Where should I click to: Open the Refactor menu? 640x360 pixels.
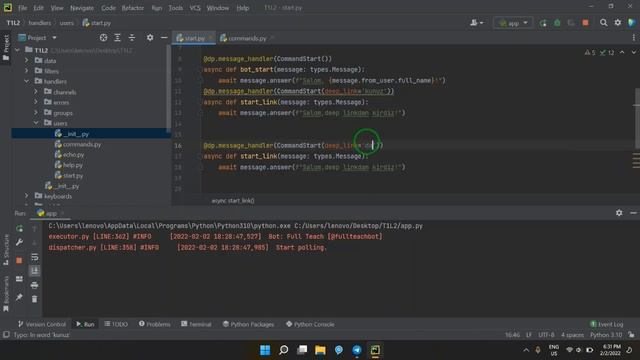[x=133, y=8]
